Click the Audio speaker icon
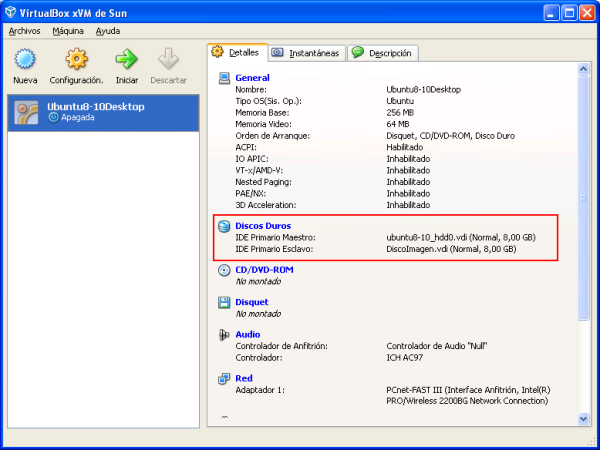This screenshot has width=600, height=450. [225, 335]
